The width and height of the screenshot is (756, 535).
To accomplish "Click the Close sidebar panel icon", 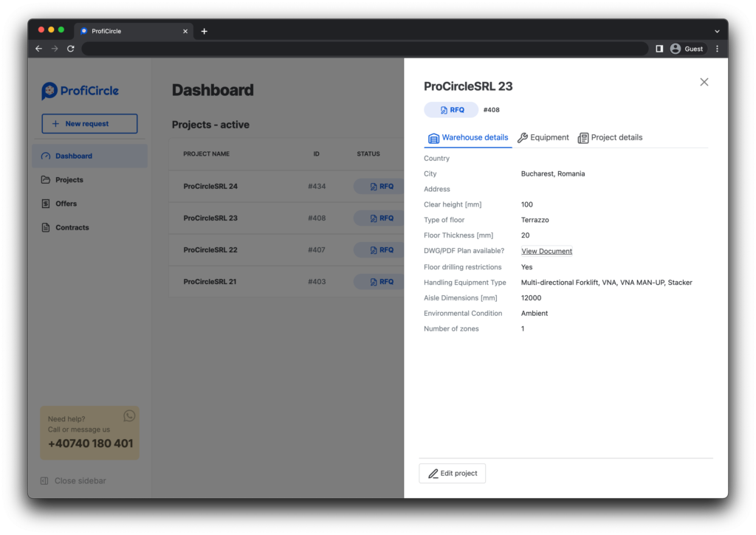I will click(x=44, y=481).
